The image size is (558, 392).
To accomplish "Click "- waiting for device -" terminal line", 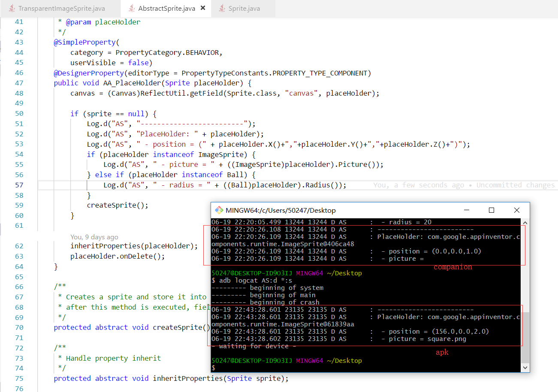I will 254,346.
